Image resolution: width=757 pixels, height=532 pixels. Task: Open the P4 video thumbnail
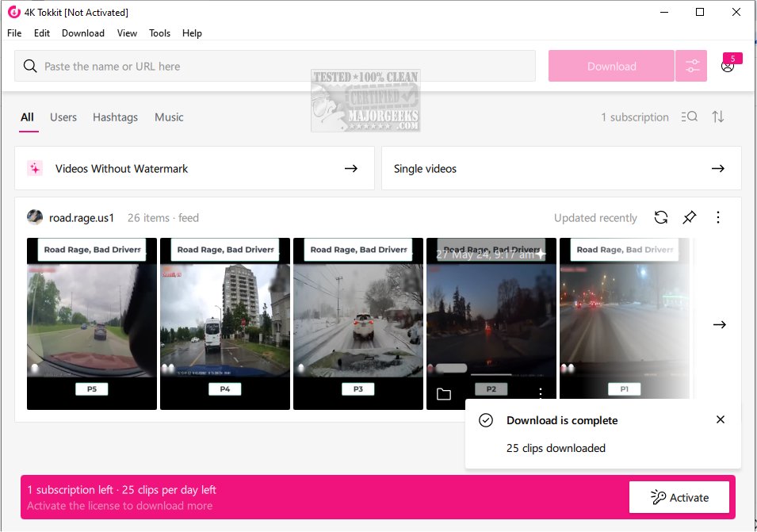[x=225, y=324]
